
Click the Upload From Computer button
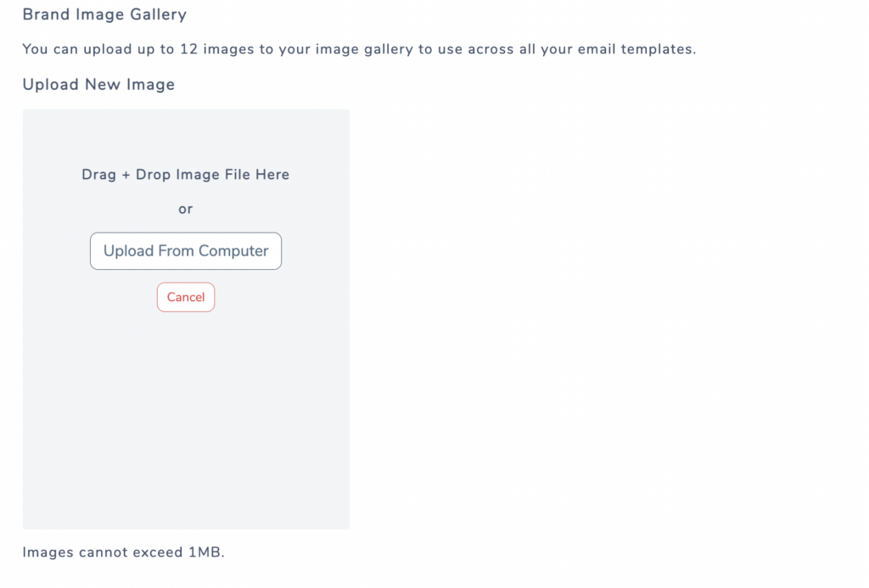click(186, 251)
